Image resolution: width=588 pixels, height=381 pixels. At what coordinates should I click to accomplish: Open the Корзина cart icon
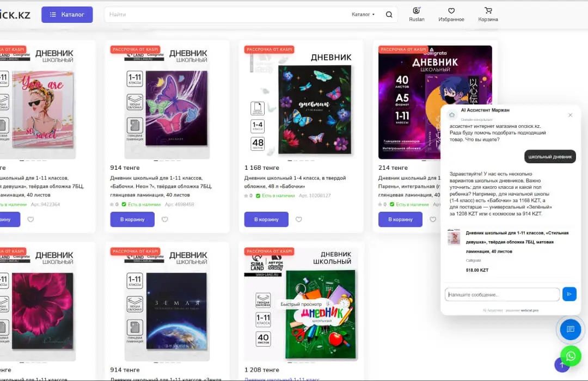488,15
